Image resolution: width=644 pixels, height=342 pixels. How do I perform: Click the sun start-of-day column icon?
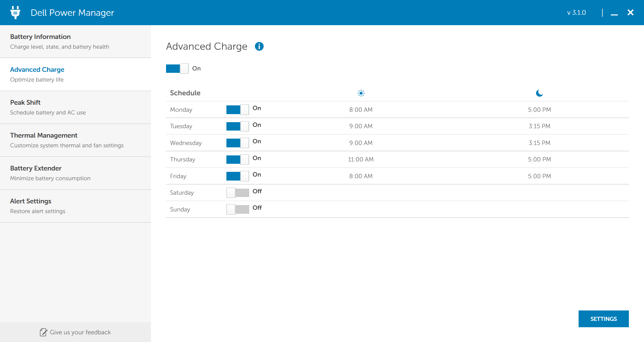(361, 93)
